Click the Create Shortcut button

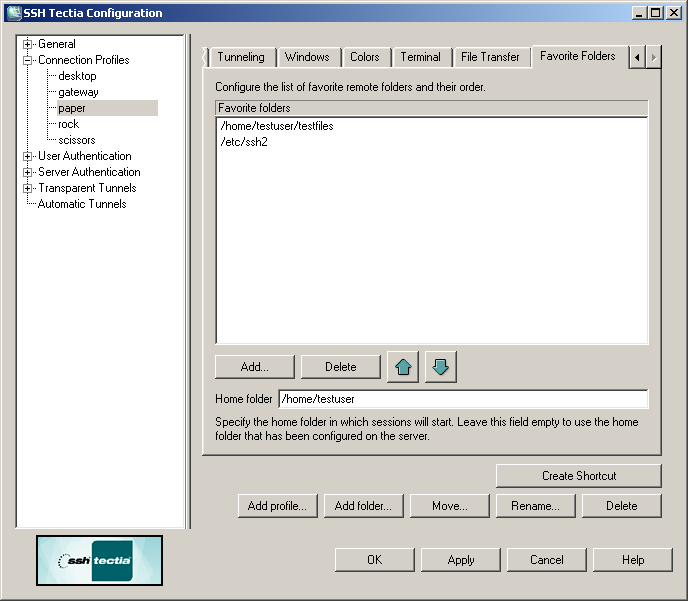579,476
